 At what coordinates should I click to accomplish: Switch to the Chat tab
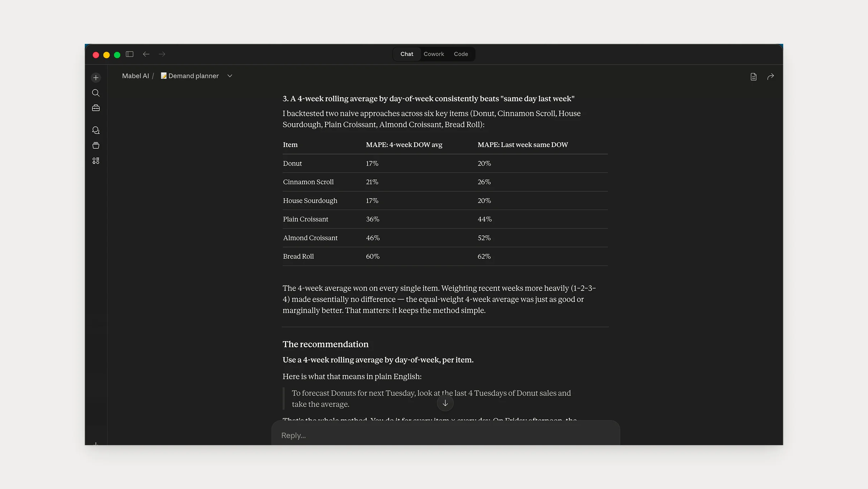pyautogui.click(x=407, y=54)
